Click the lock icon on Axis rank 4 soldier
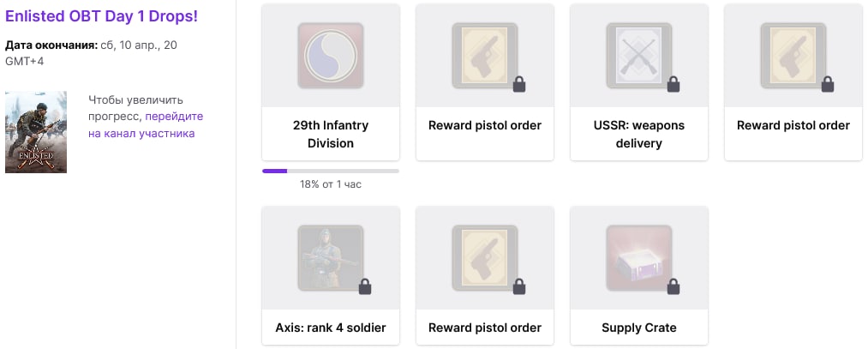The width and height of the screenshot is (868, 349). tap(365, 286)
